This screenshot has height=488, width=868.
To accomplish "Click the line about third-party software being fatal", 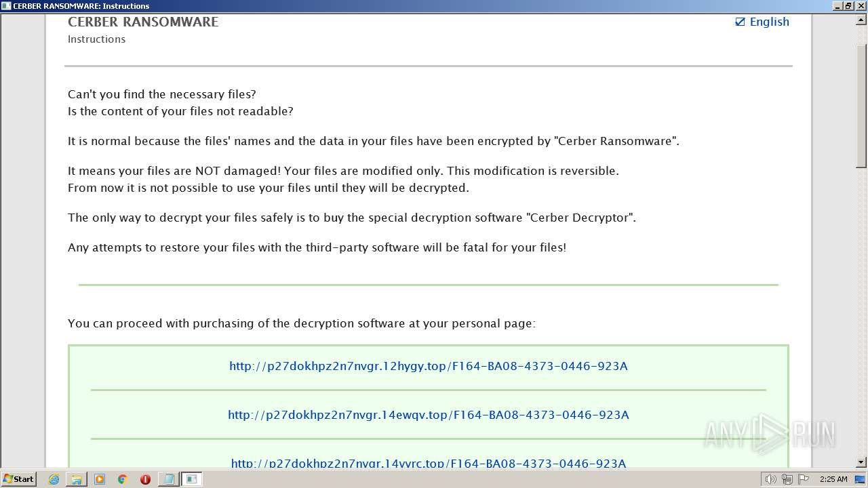I will tap(317, 247).
